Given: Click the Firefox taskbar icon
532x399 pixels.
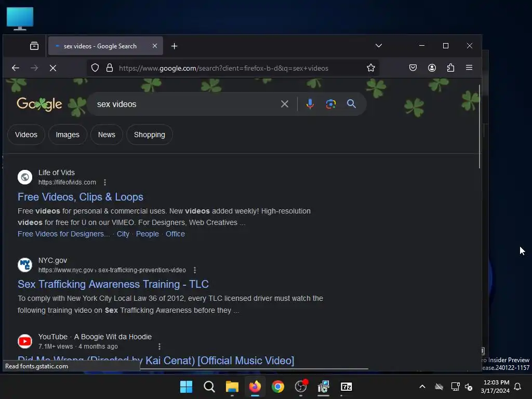Looking at the screenshot, I should click(255, 387).
